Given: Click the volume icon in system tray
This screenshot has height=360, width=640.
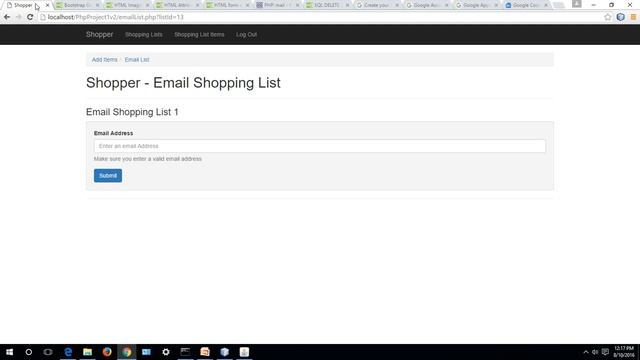Looking at the screenshot, I should click(x=595, y=352).
